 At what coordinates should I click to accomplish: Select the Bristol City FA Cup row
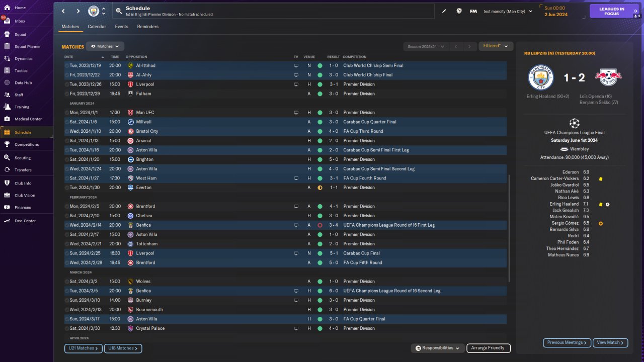(285, 131)
